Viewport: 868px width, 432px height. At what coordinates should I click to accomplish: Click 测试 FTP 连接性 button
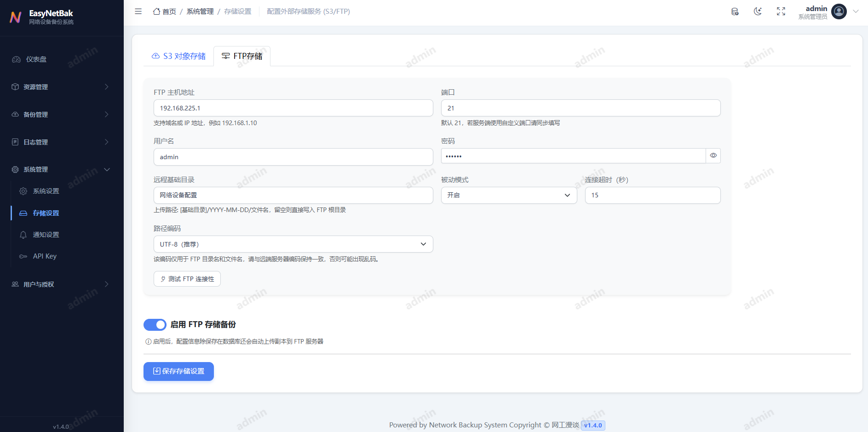point(187,279)
